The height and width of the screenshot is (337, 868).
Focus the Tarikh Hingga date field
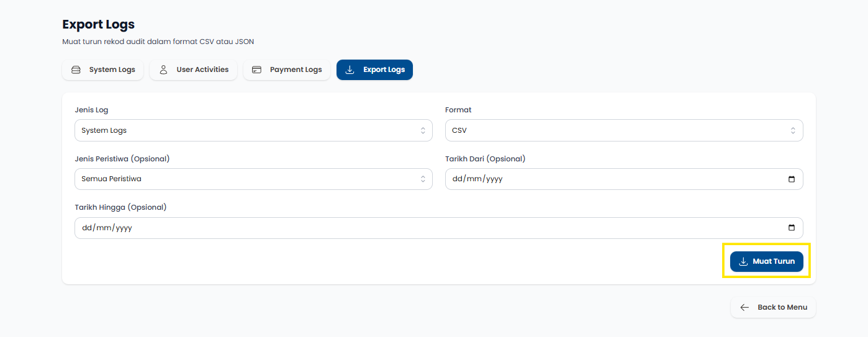click(428, 228)
